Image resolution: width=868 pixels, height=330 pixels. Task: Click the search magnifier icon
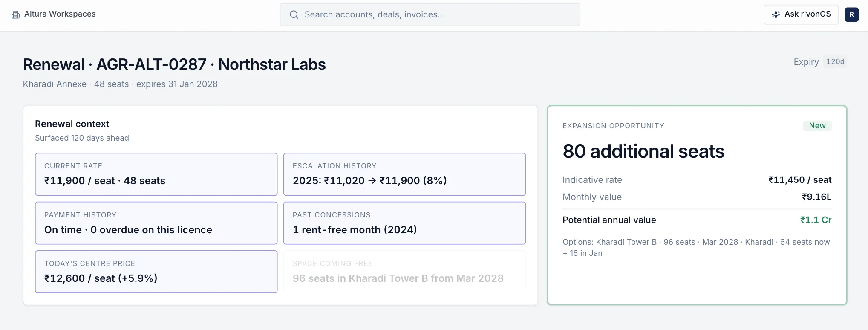coord(294,14)
